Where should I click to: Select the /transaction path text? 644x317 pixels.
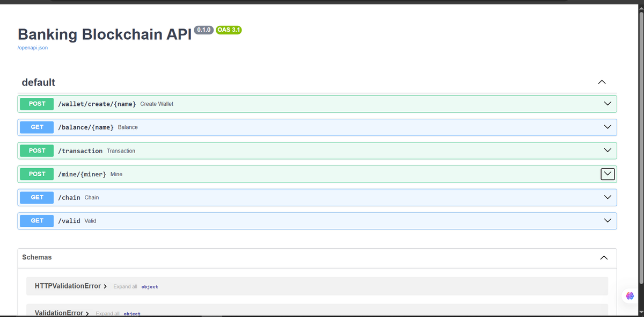[80, 151]
